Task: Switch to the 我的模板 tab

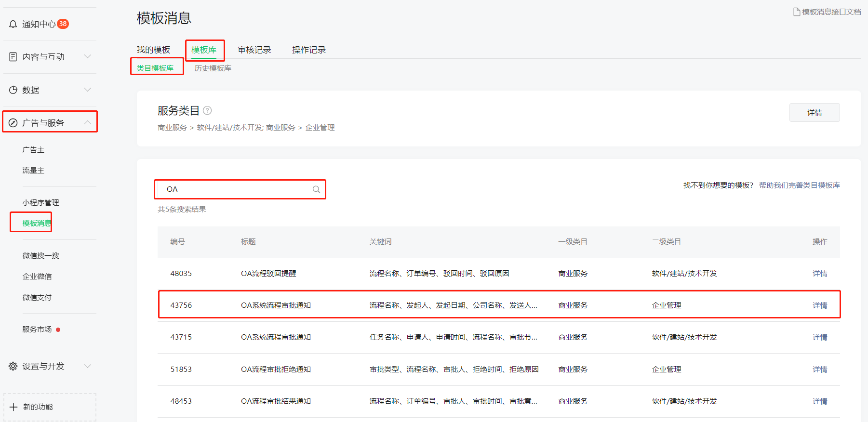Action: pyautogui.click(x=153, y=50)
